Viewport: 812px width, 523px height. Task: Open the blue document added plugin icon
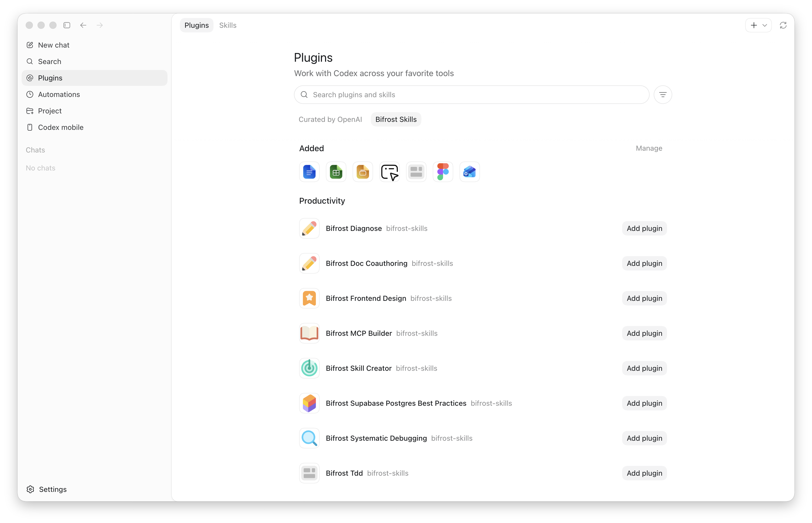point(309,172)
